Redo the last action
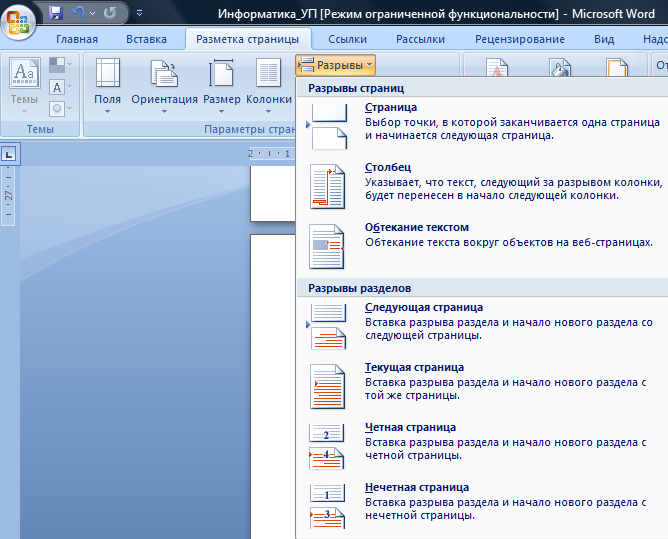 pyautogui.click(x=110, y=13)
